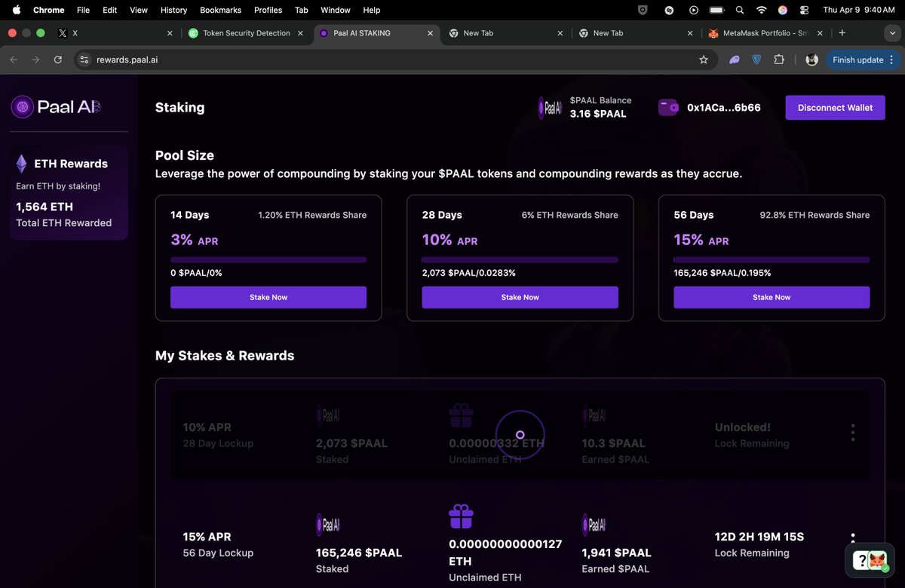Open the Chrome profile avatar
905x588 pixels.
pyautogui.click(x=811, y=60)
